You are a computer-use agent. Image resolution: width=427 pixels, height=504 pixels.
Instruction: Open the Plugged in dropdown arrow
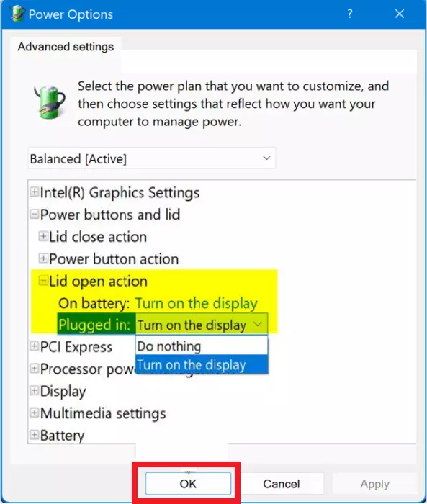[x=258, y=324]
